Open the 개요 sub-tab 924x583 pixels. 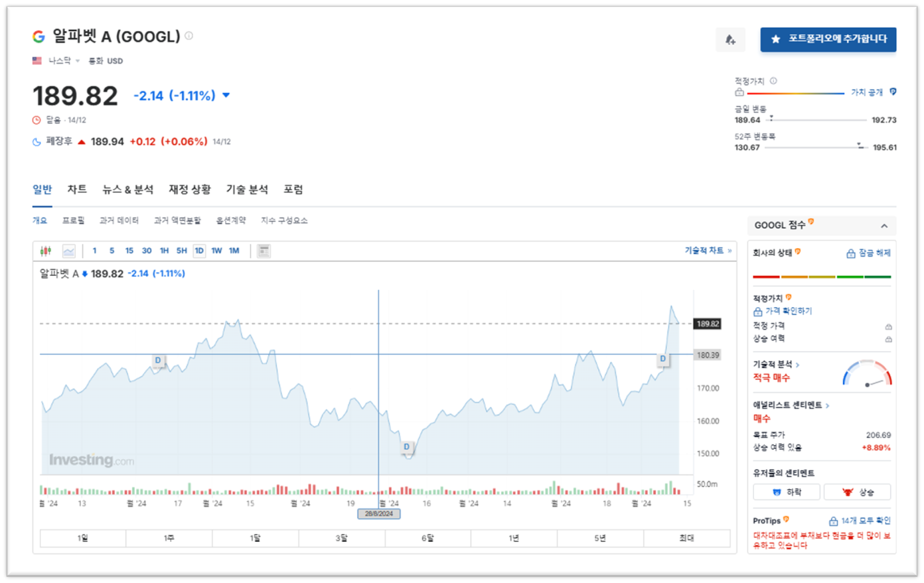pyautogui.click(x=40, y=220)
